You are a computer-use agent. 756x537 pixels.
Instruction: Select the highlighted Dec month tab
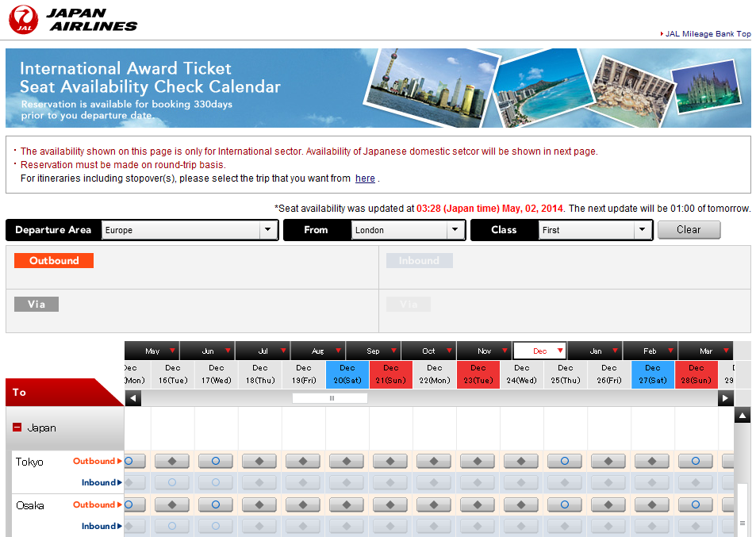tap(540, 351)
